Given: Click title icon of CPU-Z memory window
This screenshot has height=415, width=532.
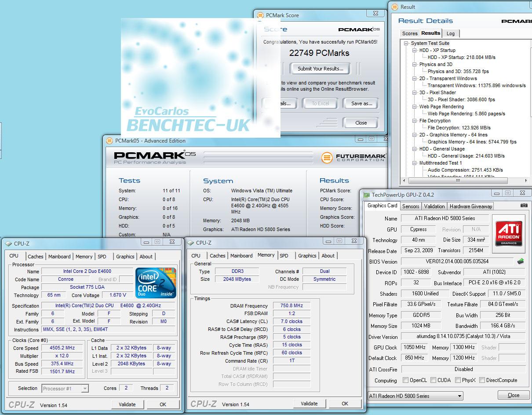Looking at the screenshot, I should [190, 242].
